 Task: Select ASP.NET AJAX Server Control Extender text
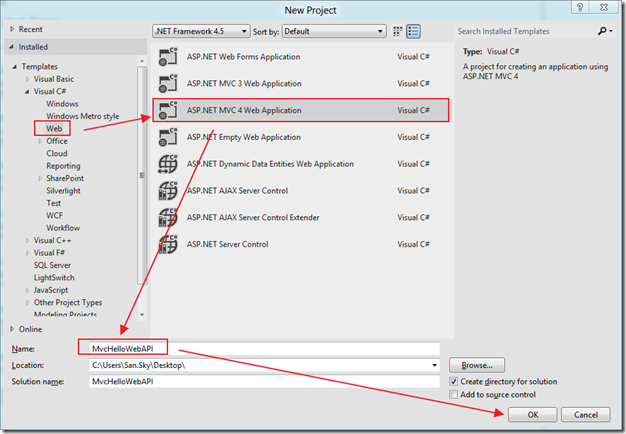point(253,217)
